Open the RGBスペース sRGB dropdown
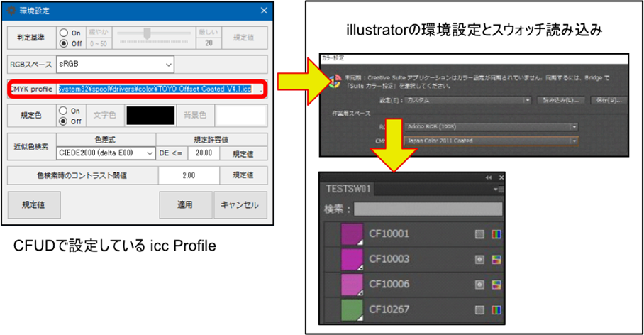Viewport: 644px width, 335px height. [116, 65]
